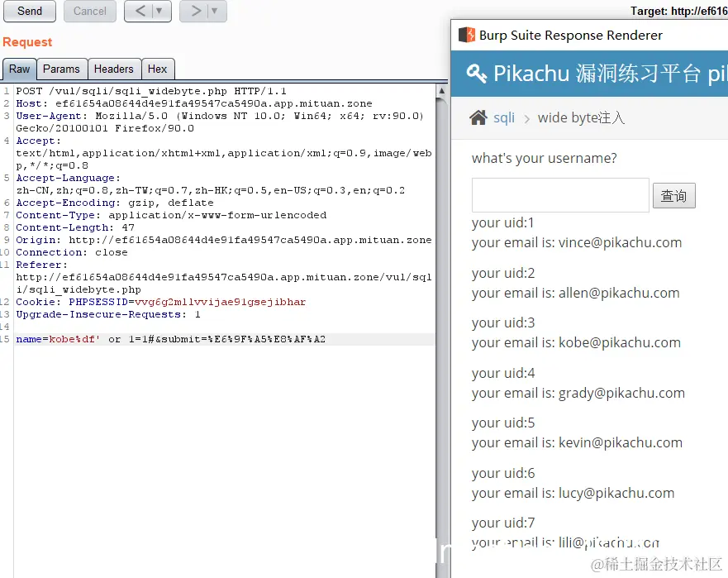Click the Accept-Encoding: gzip, deflate line
The height and width of the screenshot is (578, 728).
coord(115,203)
